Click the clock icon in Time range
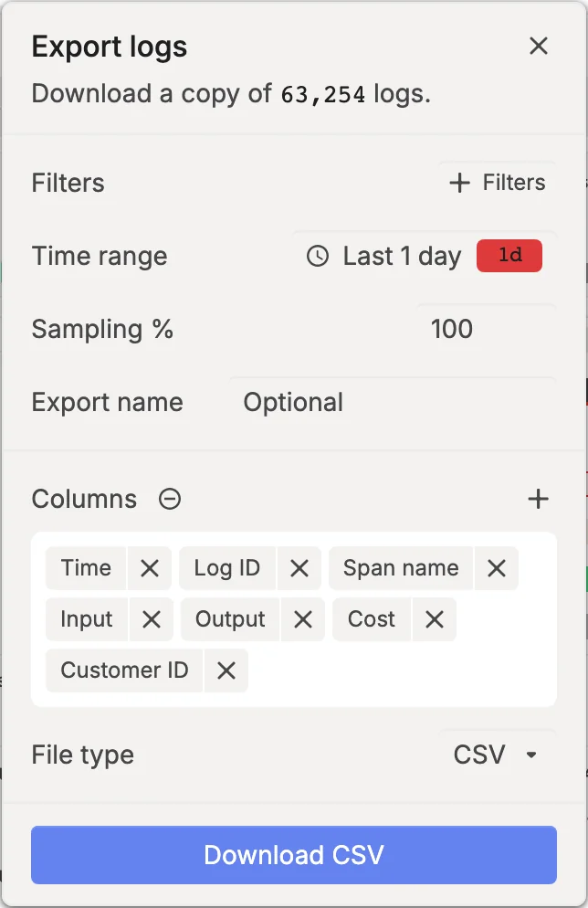 tap(318, 256)
